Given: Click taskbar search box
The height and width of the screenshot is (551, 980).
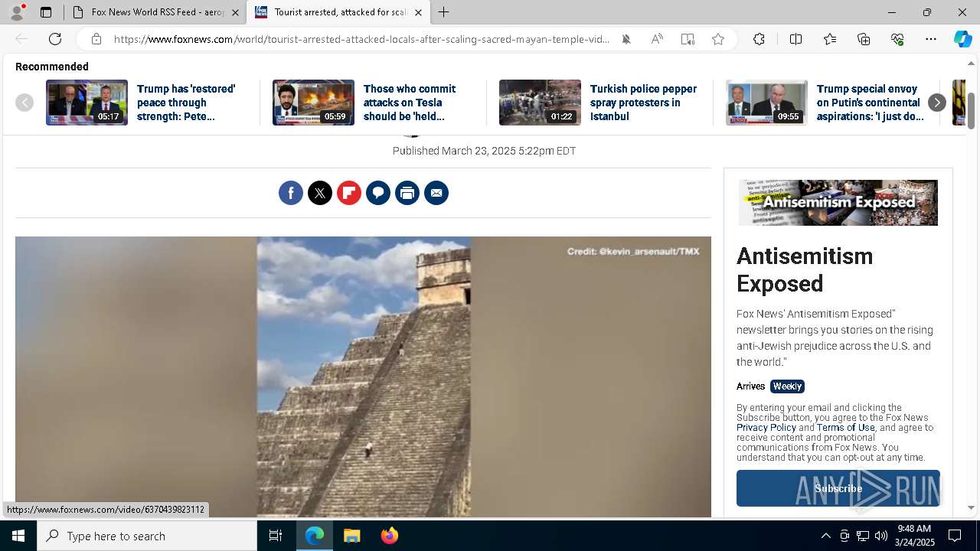Looking at the screenshot, I should click(147, 536).
